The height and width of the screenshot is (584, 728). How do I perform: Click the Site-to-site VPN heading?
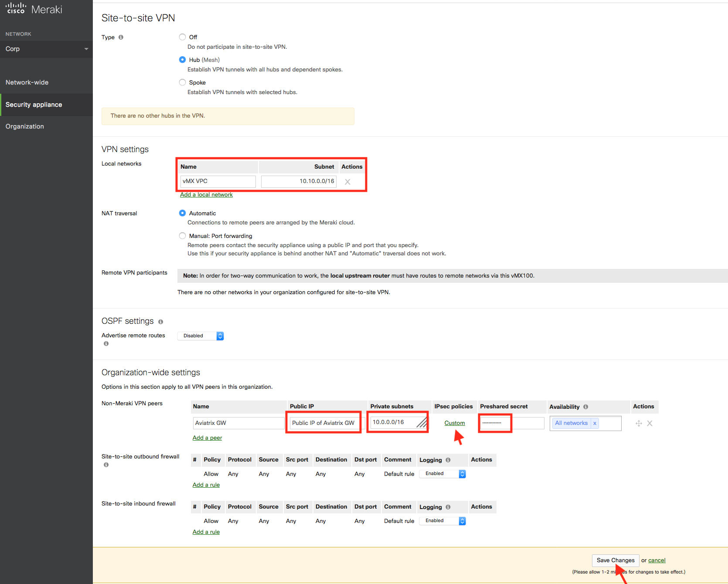coord(138,18)
